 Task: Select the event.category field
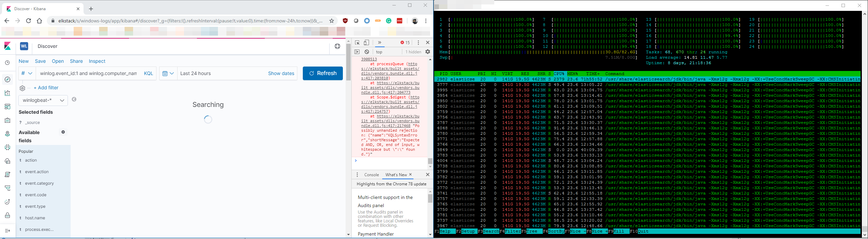39,183
